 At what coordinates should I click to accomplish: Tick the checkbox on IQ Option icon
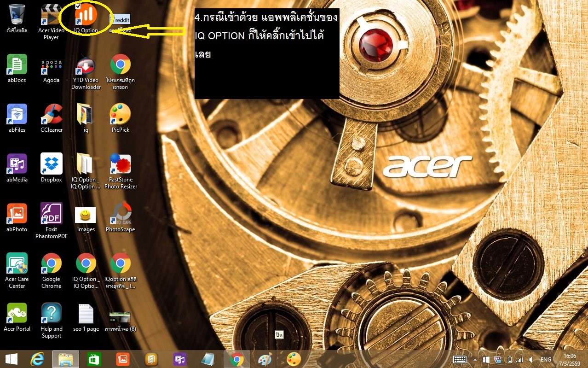78,6
